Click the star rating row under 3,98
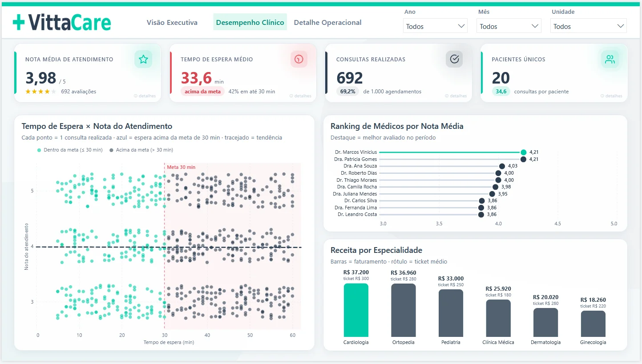Viewport: 642px width, 364px height. pyautogui.click(x=41, y=92)
